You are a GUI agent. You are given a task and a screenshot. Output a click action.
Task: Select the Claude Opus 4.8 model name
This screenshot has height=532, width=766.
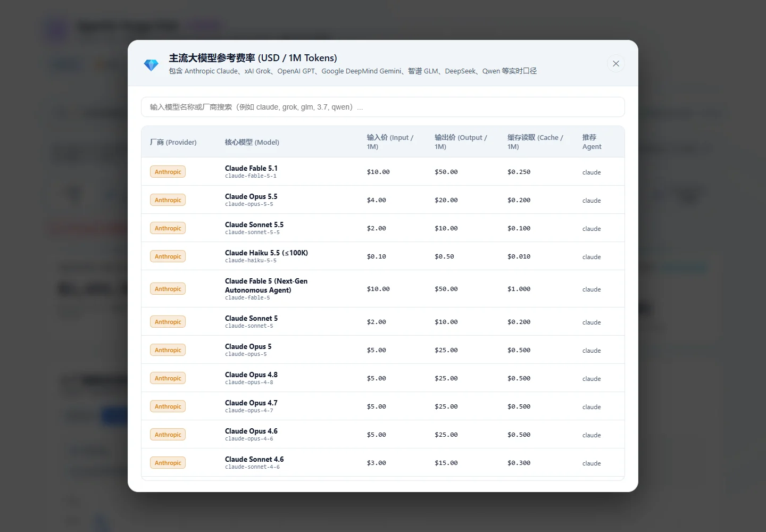pyautogui.click(x=251, y=375)
